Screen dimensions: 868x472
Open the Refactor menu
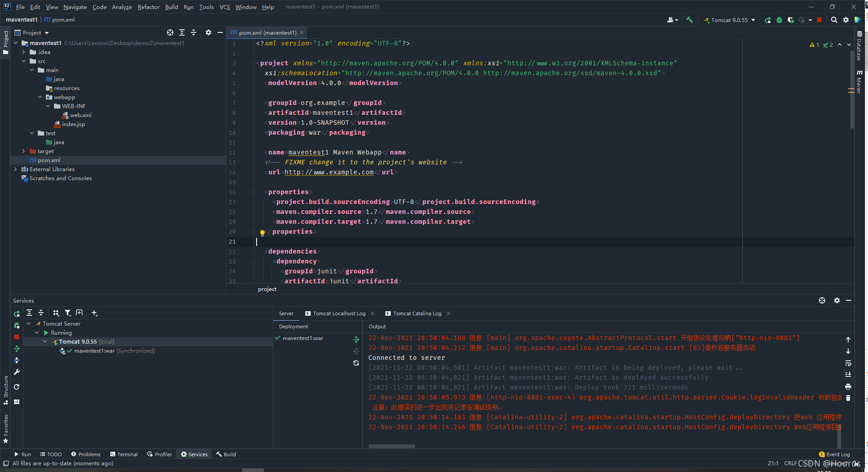click(x=149, y=7)
